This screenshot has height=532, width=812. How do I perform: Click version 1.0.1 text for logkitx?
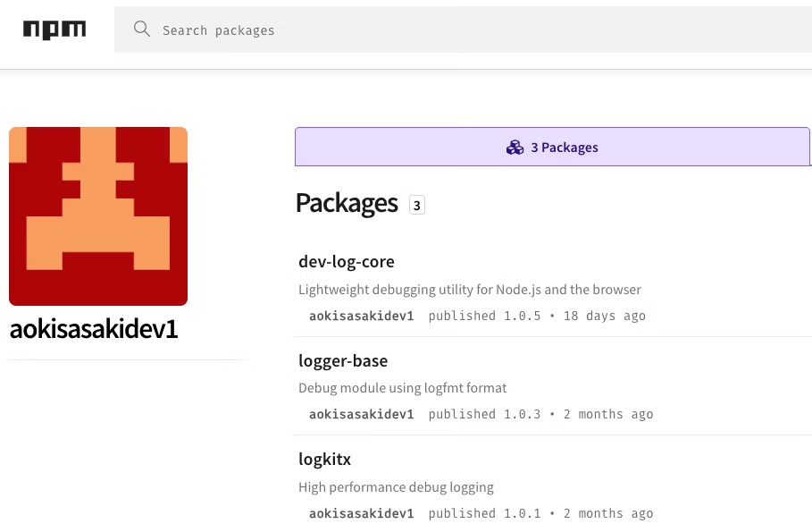click(522, 513)
